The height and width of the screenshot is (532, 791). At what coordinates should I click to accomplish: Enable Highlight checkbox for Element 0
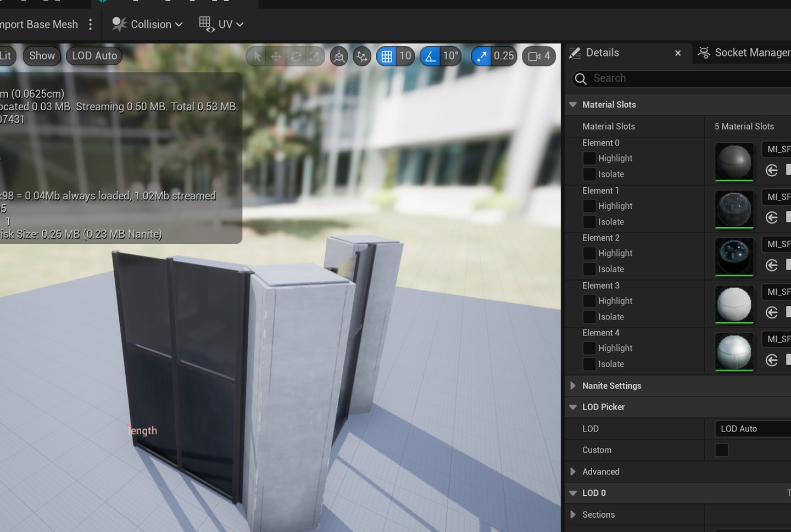click(589, 158)
